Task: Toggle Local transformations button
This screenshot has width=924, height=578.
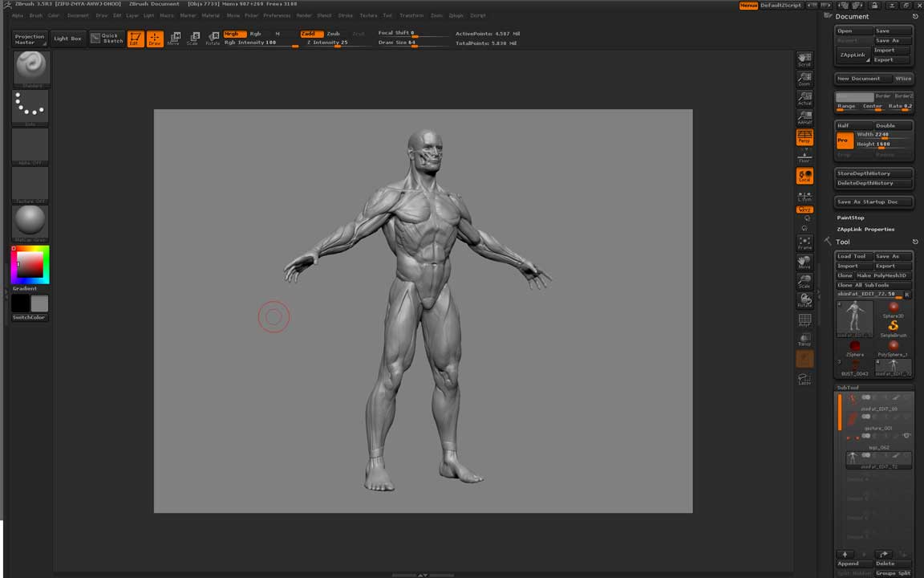Action: pyautogui.click(x=804, y=176)
